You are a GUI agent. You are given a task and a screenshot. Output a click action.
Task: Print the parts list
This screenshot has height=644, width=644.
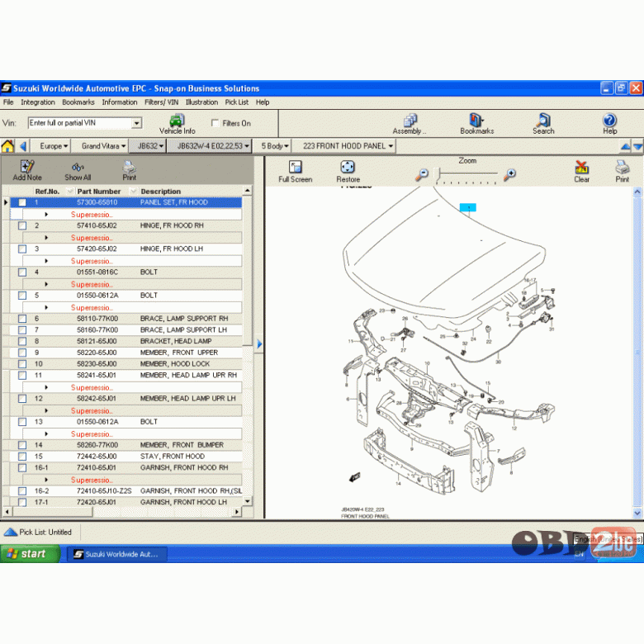click(129, 170)
